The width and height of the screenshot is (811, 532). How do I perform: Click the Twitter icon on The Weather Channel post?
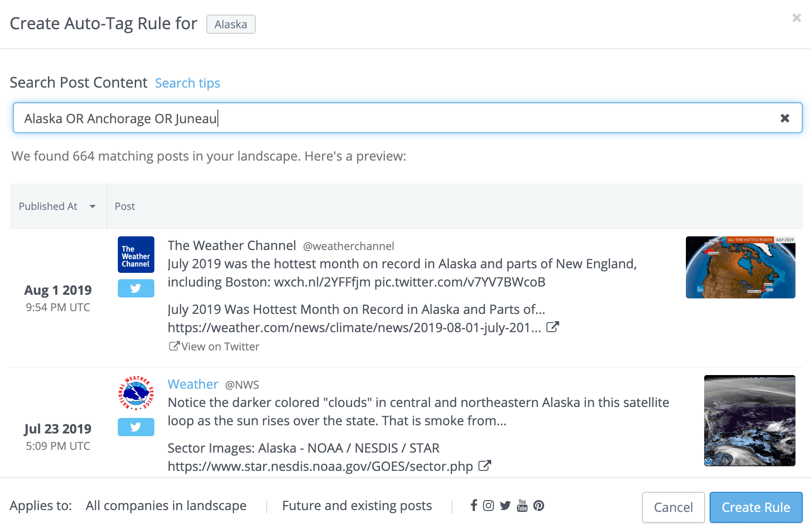pos(136,288)
